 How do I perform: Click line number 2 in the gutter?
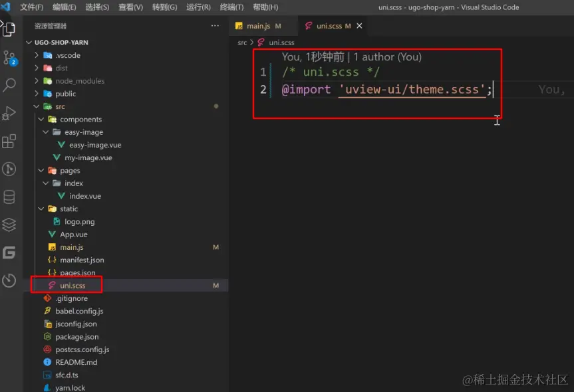263,90
